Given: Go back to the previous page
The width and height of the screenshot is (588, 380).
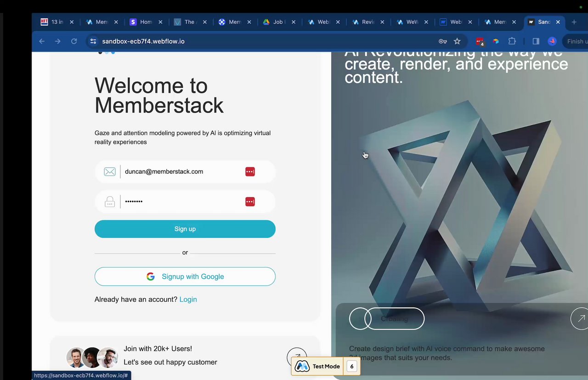Looking at the screenshot, I should pos(42,41).
